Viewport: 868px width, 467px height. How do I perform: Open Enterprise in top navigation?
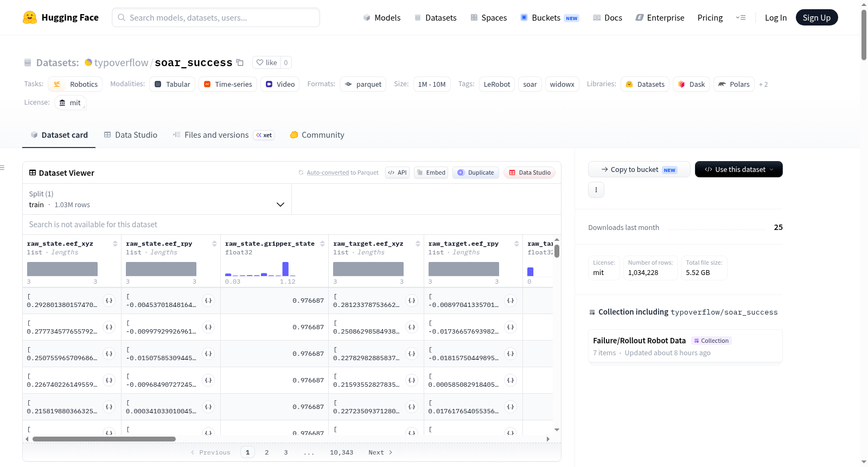pos(660,17)
